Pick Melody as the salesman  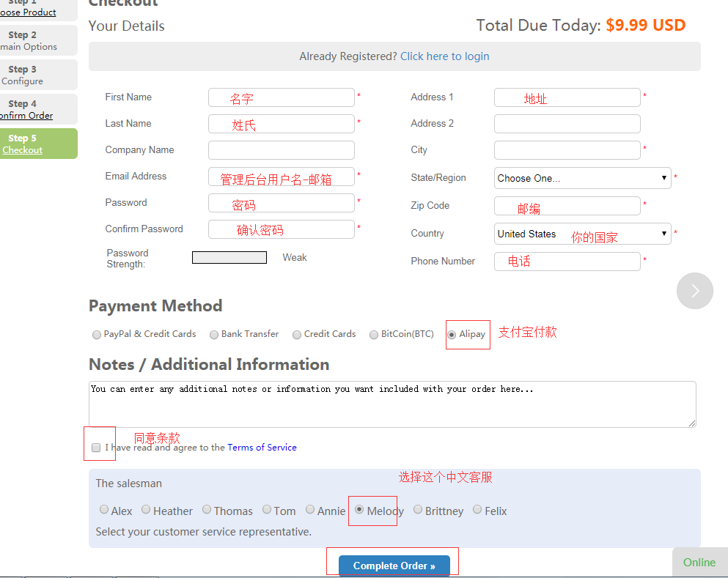(359, 510)
